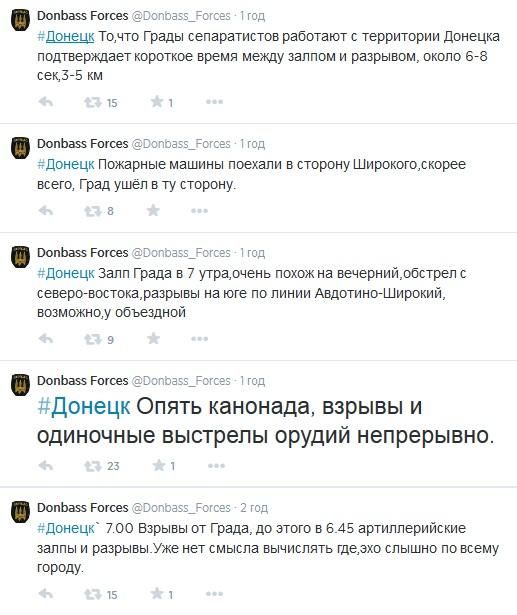Viewport: 517px width, 615px height.
Task: Open more options on the first tweet
Action: (215, 102)
